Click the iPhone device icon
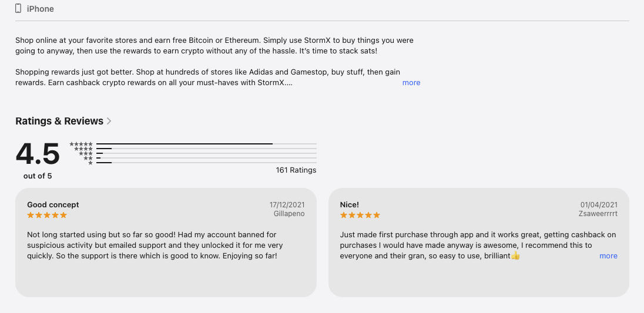This screenshot has height=313, width=644. 18,9
